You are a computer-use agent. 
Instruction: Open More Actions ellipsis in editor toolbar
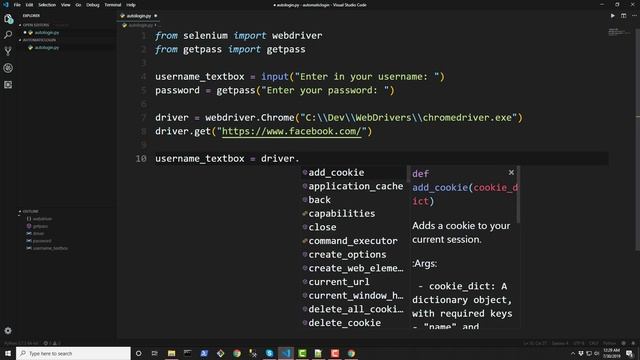pos(634,16)
